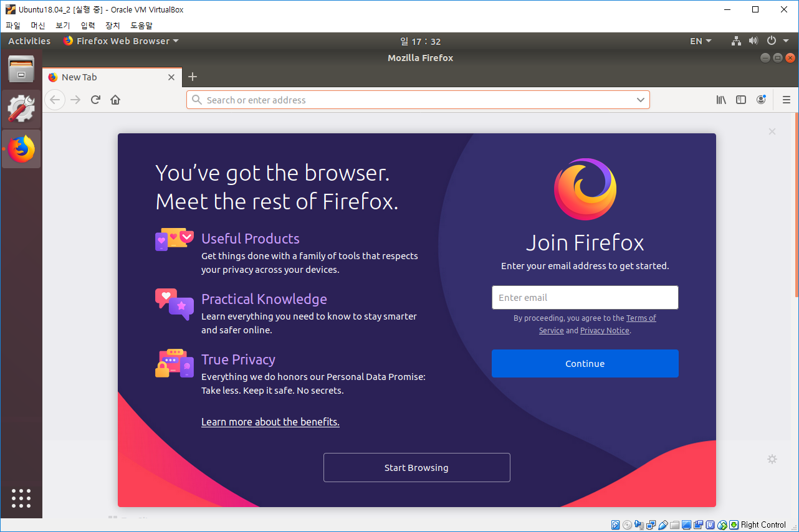Click the Activities button
Viewport: 799px width, 532px height.
click(29, 41)
